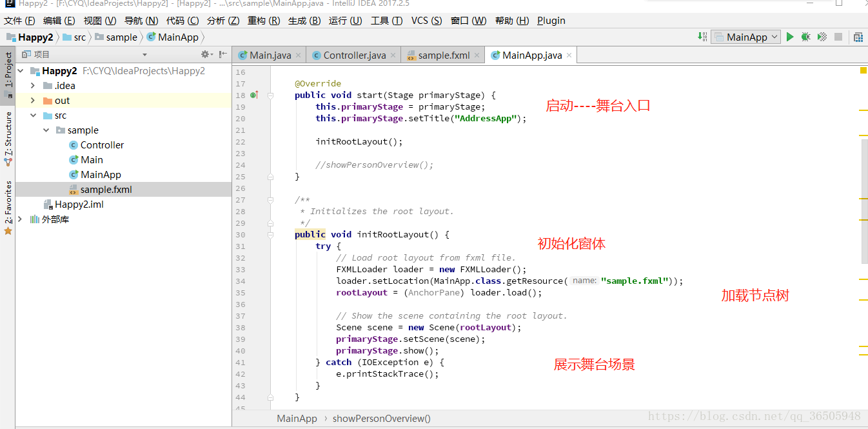Run MainApp with coverage icon
The height and width of the screenshot is (429, 868).
point(822,37)
